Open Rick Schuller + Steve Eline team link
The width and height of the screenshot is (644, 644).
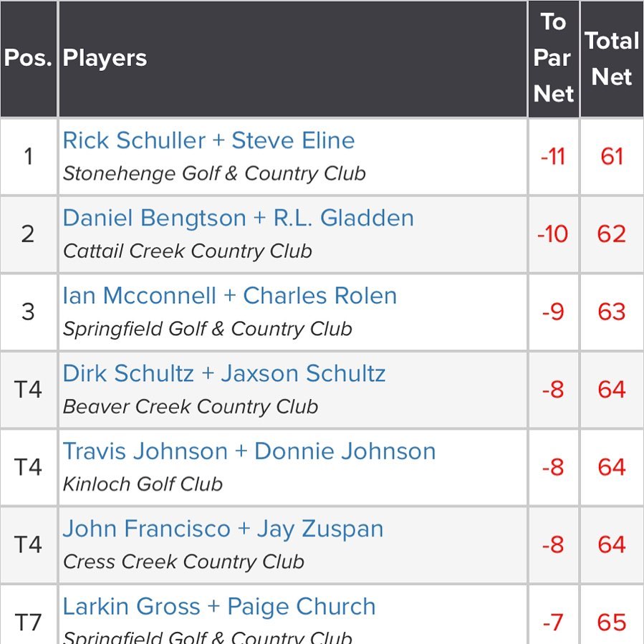[208, 140]
